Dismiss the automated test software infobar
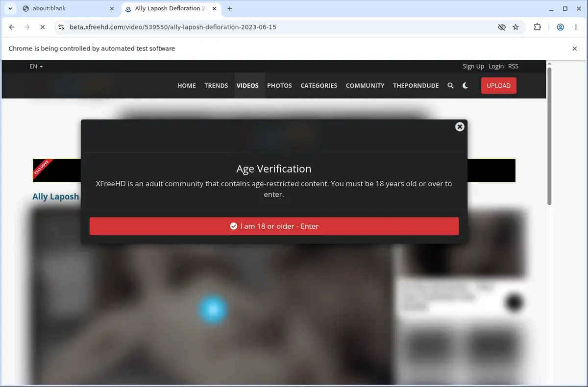This screenshot has height=387, width=588. (x=575, y=48)
